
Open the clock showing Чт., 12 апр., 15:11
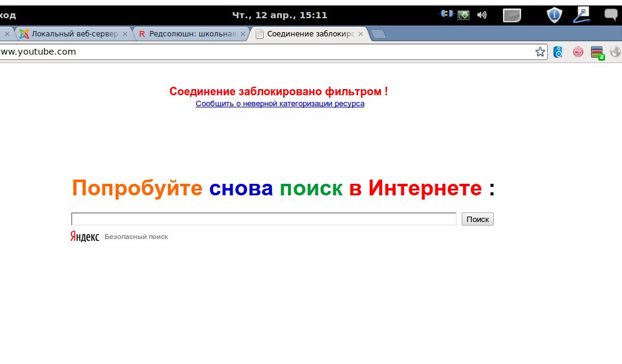[x=279, y=15]
